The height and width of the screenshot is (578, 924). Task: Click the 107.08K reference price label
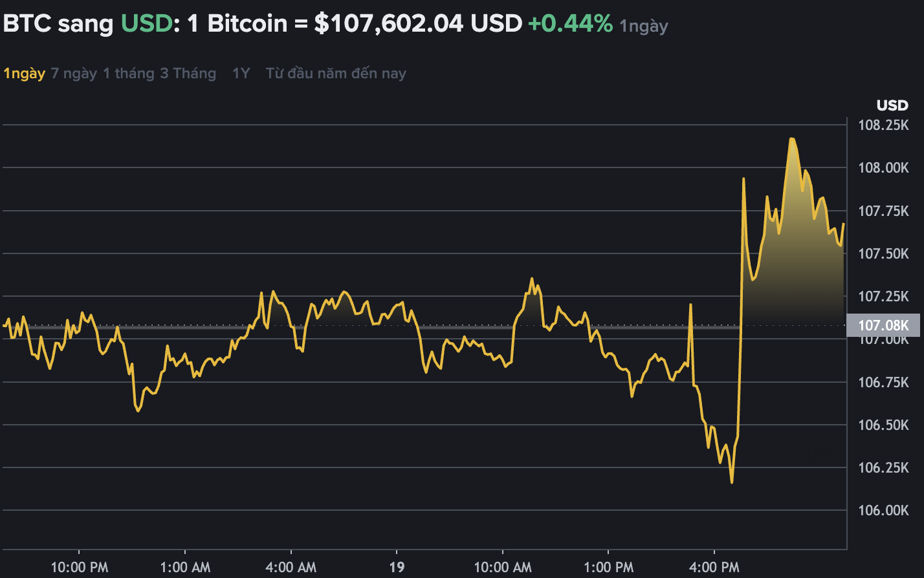coord(883,325)
